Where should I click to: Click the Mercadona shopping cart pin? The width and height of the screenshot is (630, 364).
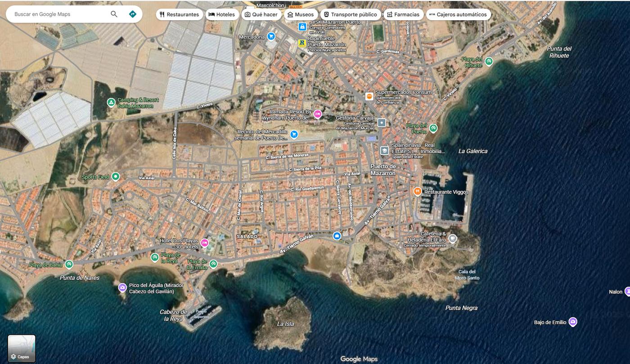[x=271, y=36]
